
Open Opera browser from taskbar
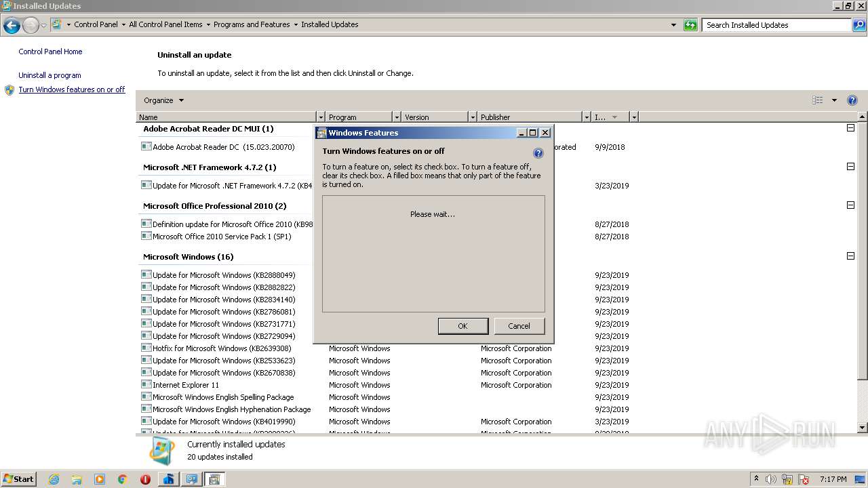click(145, 479)
